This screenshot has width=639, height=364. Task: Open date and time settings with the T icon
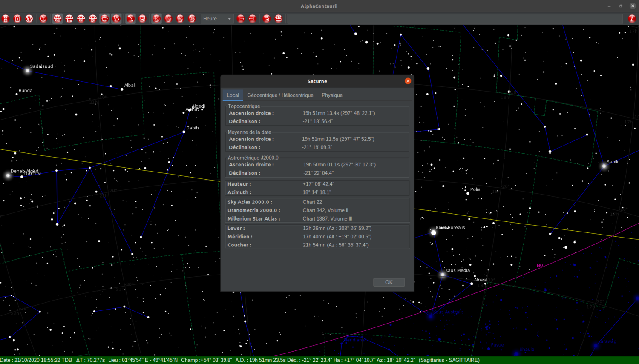[43, 18]
